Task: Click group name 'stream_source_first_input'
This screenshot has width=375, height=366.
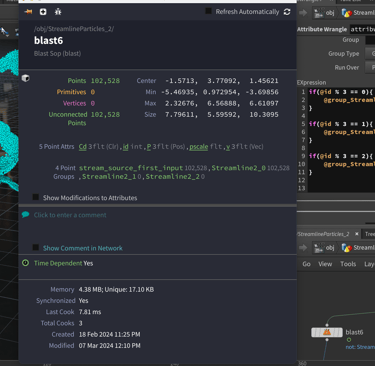Action: pos(131,168)
